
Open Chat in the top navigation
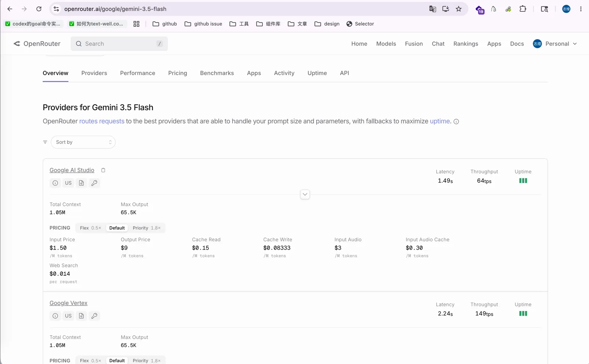coord(438,44)
